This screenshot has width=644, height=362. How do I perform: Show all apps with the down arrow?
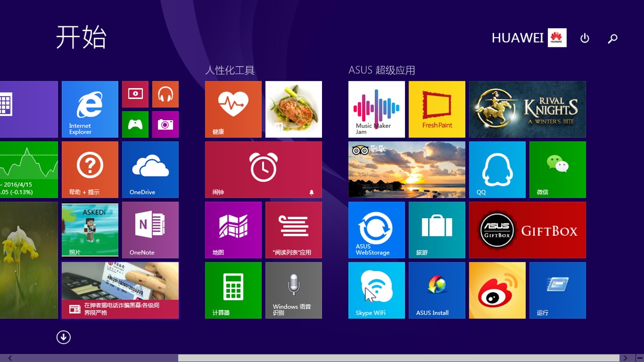click(63, 337)
